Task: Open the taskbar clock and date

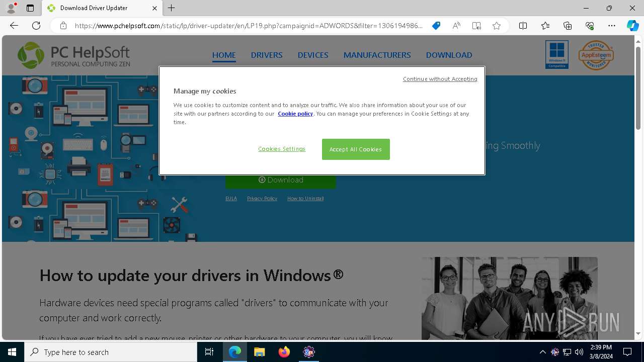Action: pyautogui.click(x=601, y=352)
